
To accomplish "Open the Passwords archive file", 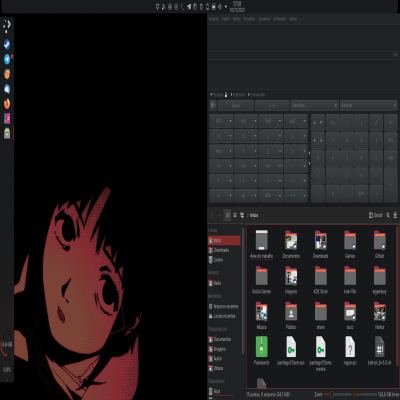I will pyautogui.click(x=261, y=351).
